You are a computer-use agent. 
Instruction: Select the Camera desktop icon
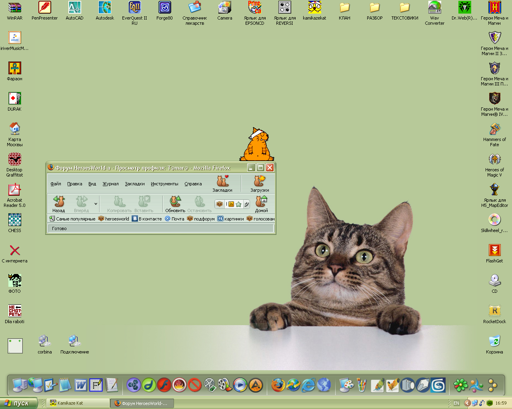pos(224,10)
